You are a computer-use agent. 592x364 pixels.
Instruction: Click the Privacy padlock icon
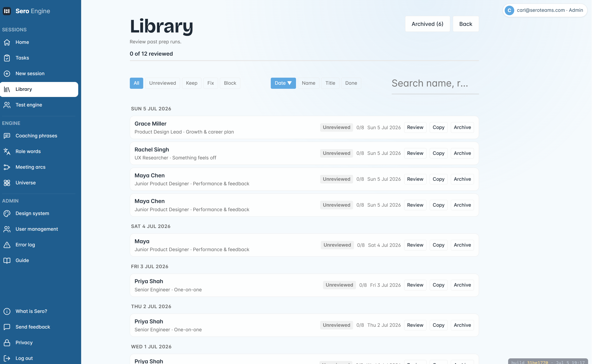click(7, 343)
